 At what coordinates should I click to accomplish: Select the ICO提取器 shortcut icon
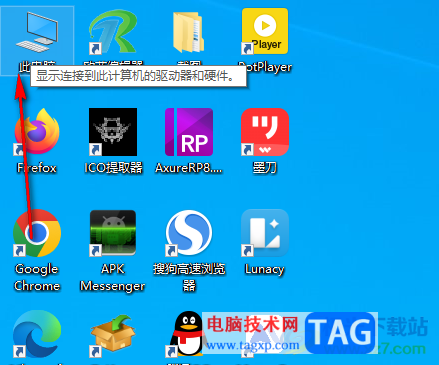[113, 132]
